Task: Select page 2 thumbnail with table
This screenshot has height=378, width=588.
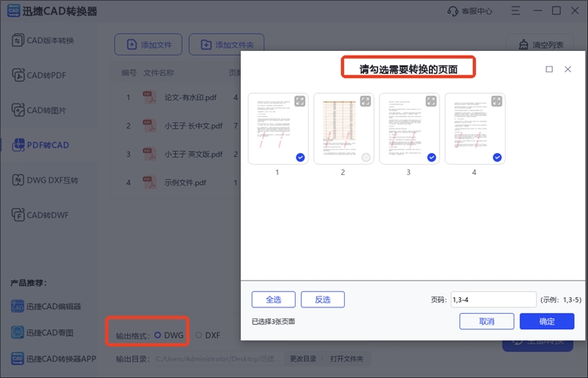Action: click(x=343, y=129)
